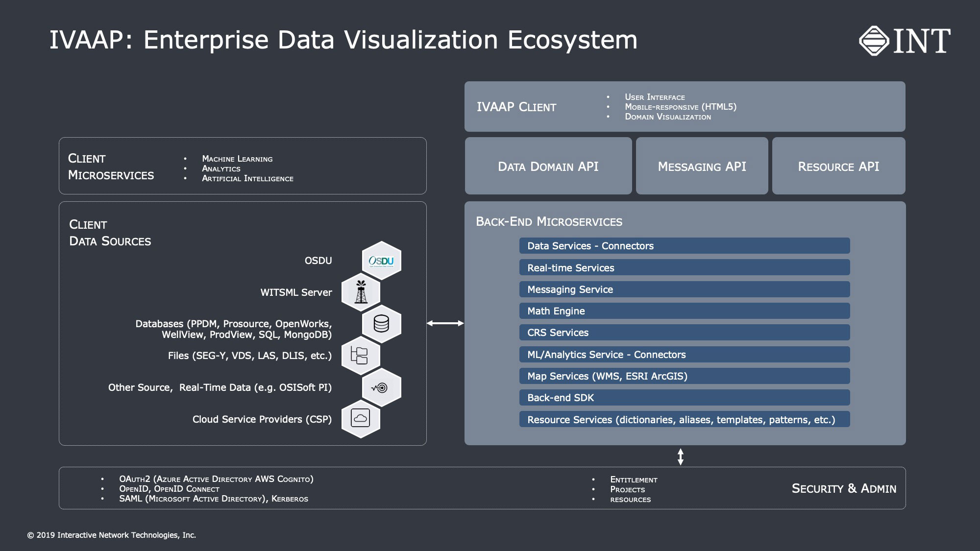Image resolution: width=980 pixels, height=551 pixels.
Task: Select Other Source, Real-Time Data label
Action: [x=220, y=387]
